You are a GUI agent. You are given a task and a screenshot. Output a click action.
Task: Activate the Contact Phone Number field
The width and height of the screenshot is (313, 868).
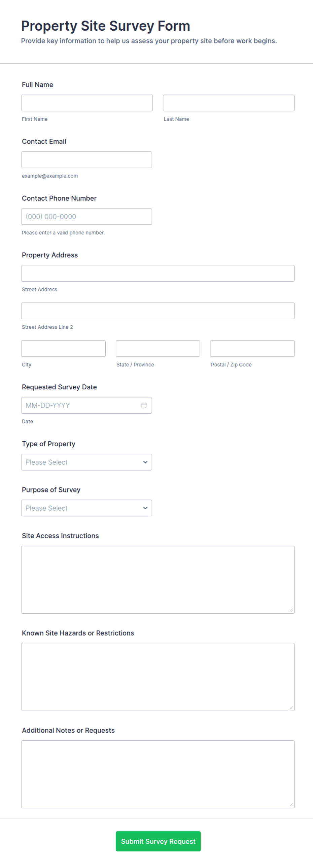click(x=86, y=216)
